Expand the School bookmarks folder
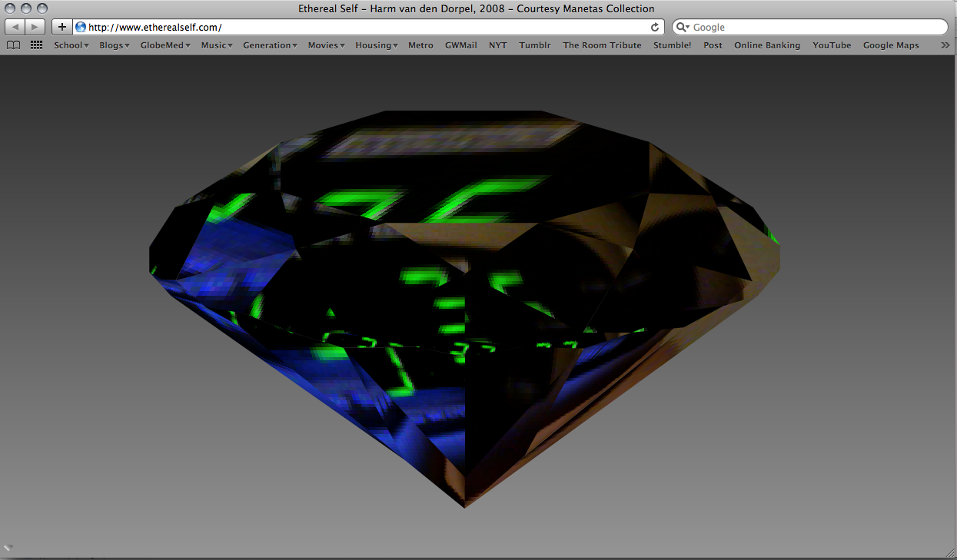 tap(71, 45)
